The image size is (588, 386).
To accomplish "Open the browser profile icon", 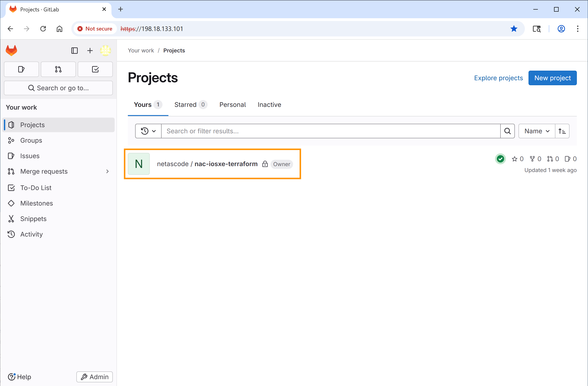I will (x=561, y=29).
